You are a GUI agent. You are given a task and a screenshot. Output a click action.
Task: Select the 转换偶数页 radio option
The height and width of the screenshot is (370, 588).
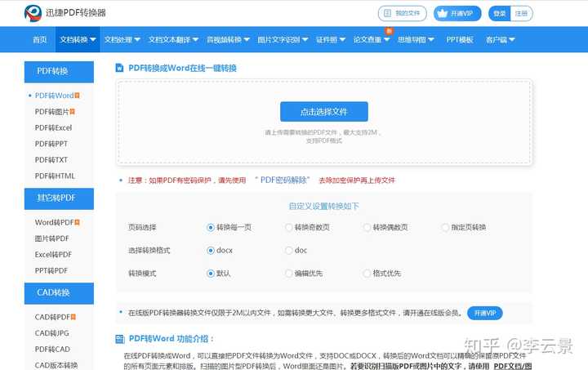coord(367,228)
